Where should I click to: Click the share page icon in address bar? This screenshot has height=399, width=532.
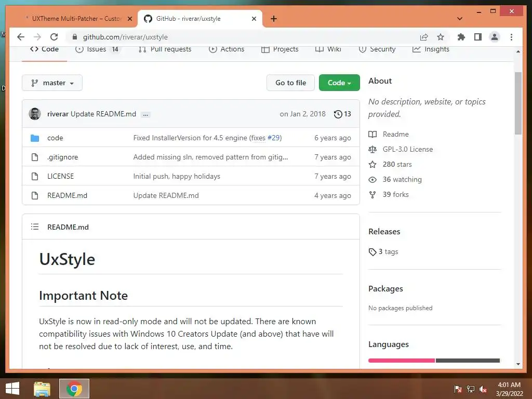coord(424,37)
